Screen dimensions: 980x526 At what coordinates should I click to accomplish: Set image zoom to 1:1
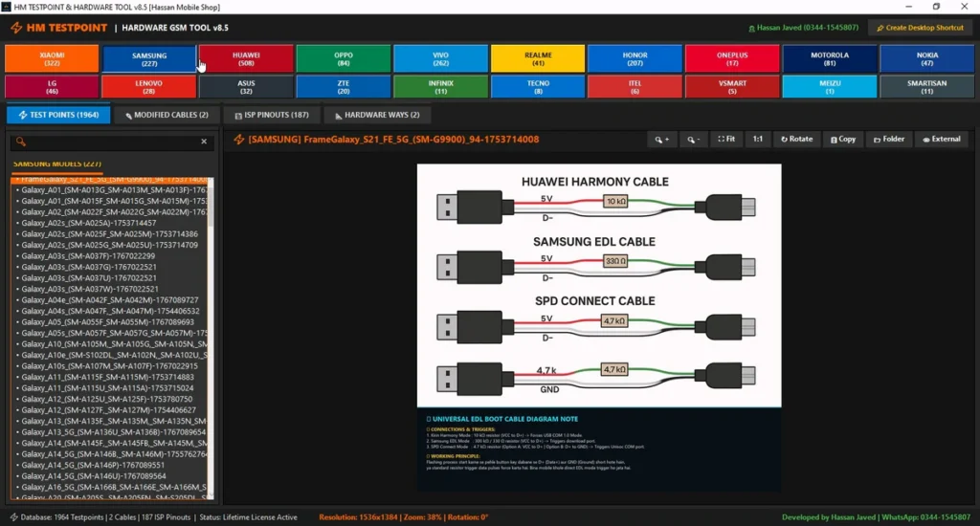[758, 140]
